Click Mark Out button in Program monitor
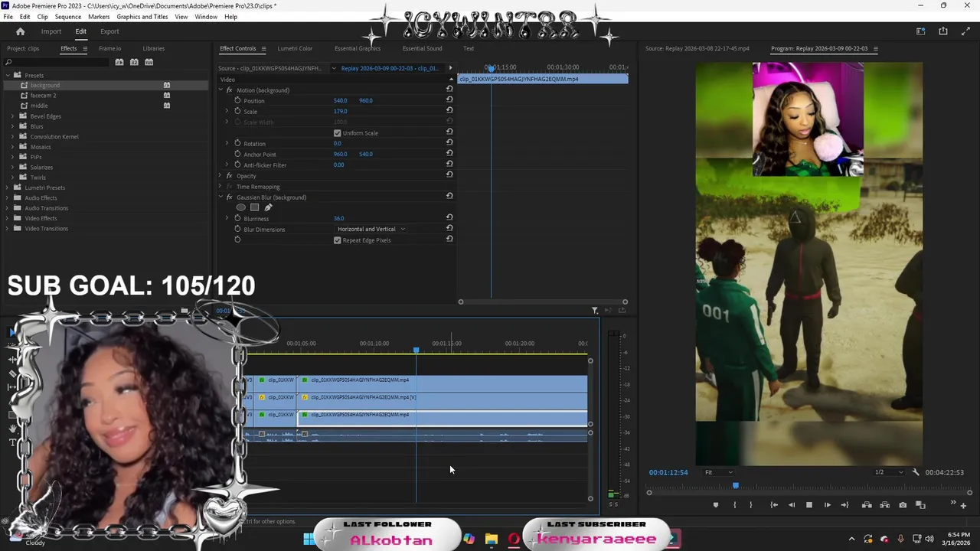Viewport: 980px width, 551px height. click(750, 505)
